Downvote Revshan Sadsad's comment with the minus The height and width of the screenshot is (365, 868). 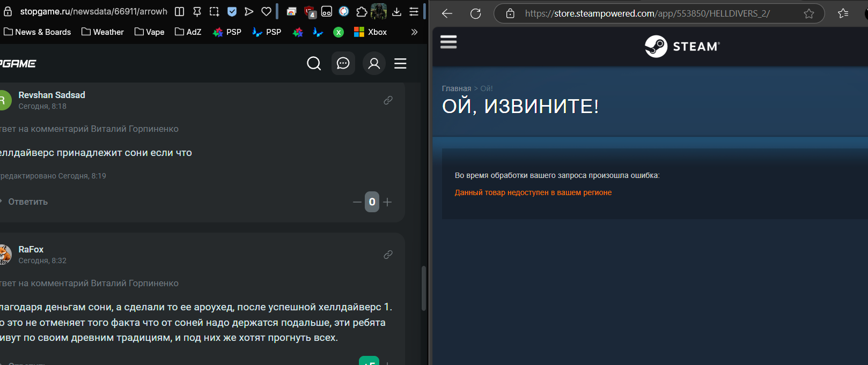click(357, 202)
